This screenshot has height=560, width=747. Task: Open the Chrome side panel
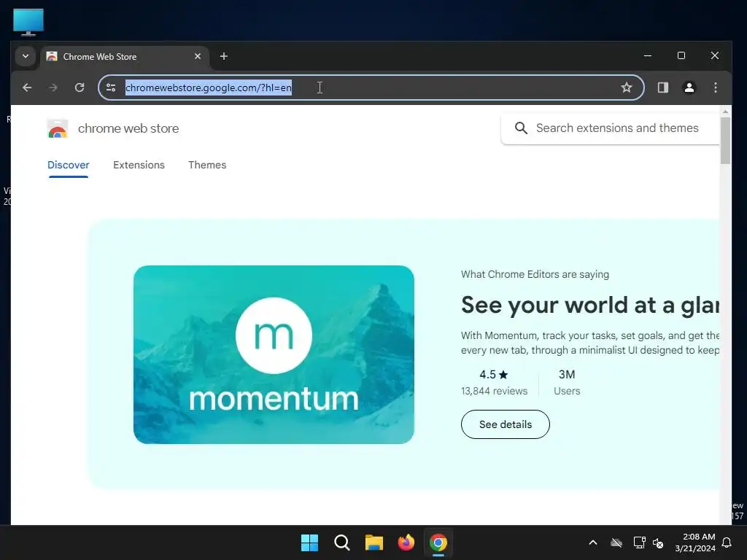(x=662, y=87)
